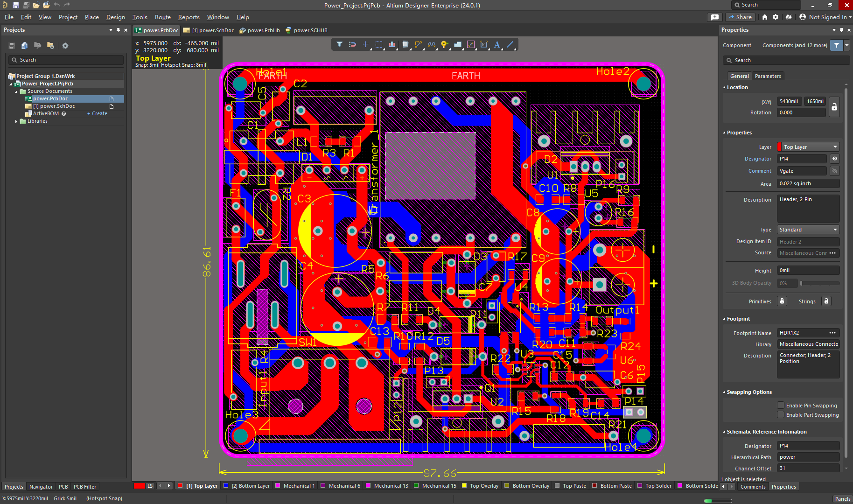853x504 pixels.
Task: Expand the Libraries tree node
Action: 16,121
